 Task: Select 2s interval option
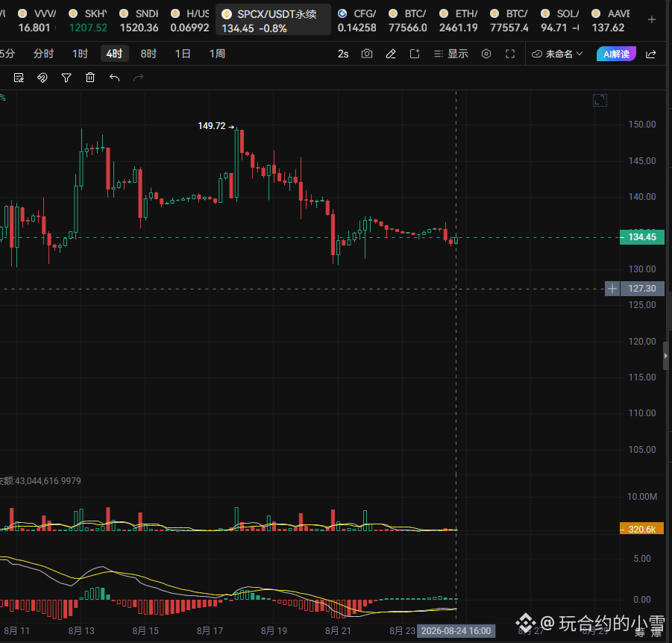click(x=343, y=54)
